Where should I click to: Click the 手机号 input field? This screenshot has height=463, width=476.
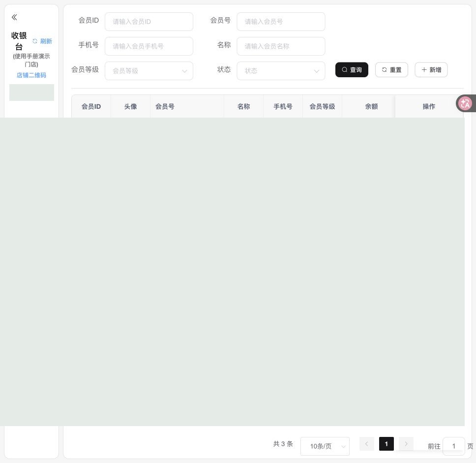tap(149, 46)
